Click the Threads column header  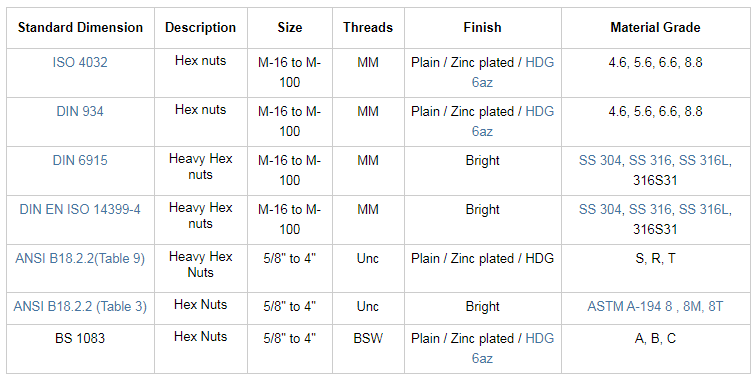pos(368,27)
